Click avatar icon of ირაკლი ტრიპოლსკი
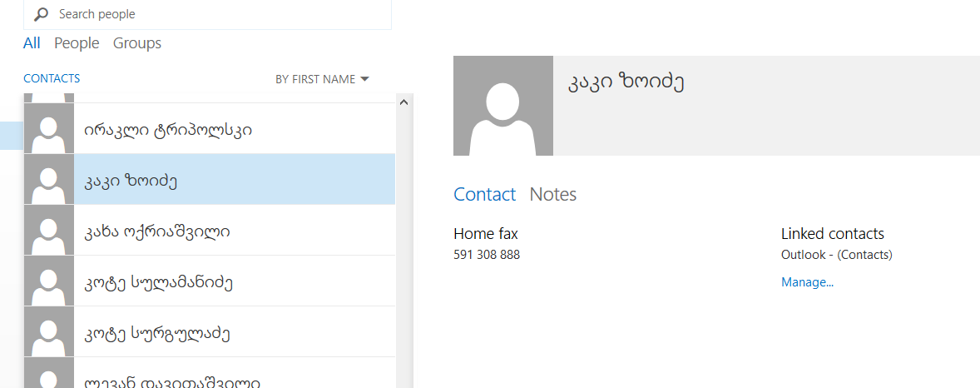The width and height of the screenshot is (980, 388). (x=49, y=129)
